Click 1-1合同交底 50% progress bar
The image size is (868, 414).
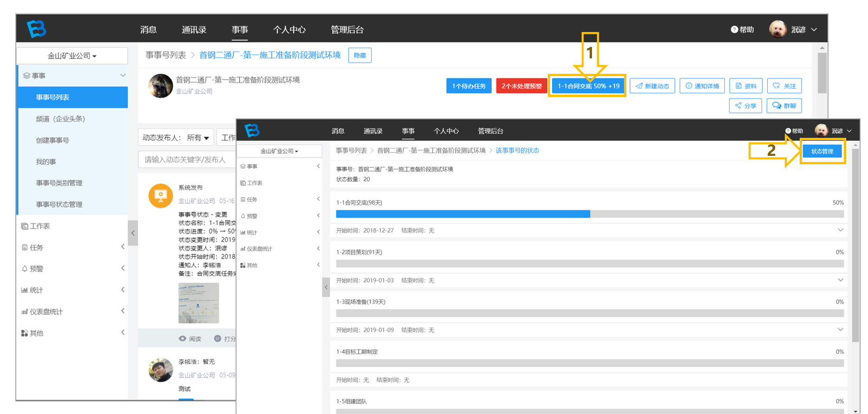tap(590, 214)
